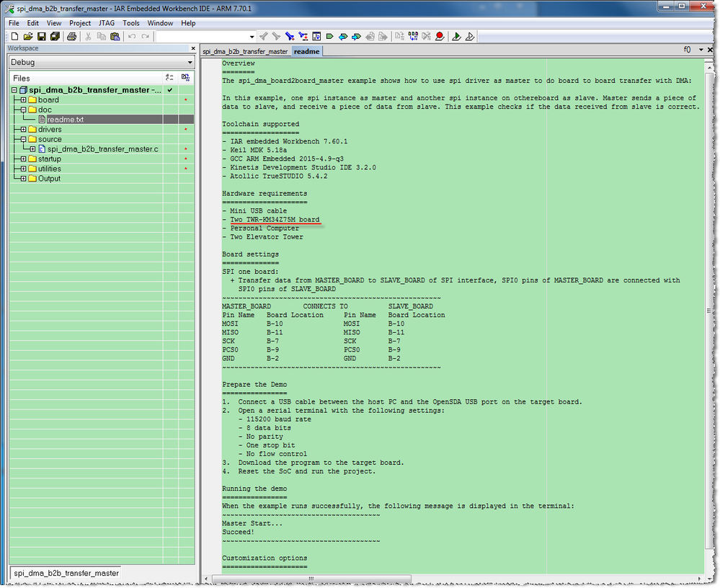This screenshot has height=588, width=720.
Task: Switch to the readme tab
Action: tap(306, 51)
